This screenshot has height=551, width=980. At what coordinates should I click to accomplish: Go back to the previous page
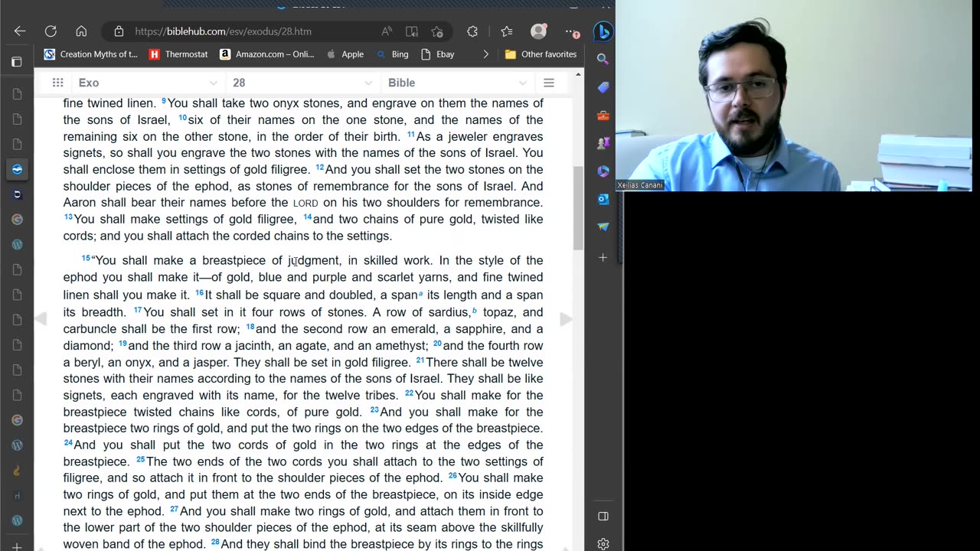(20, 31)
